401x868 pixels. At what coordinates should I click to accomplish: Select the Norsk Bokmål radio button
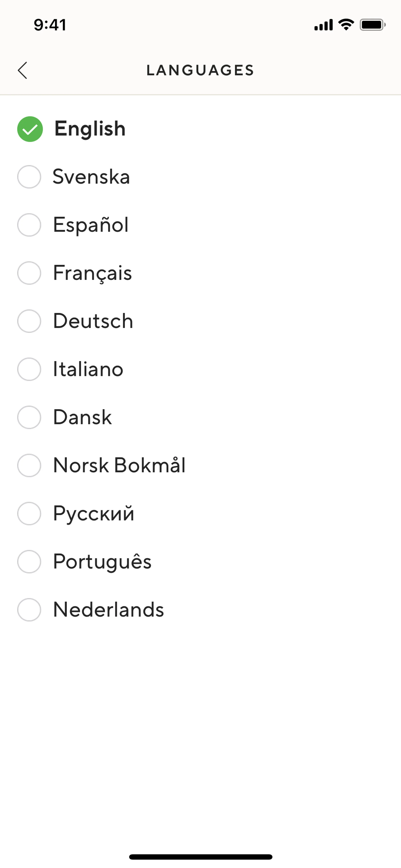pyautogui.click(x=29, y=465)
